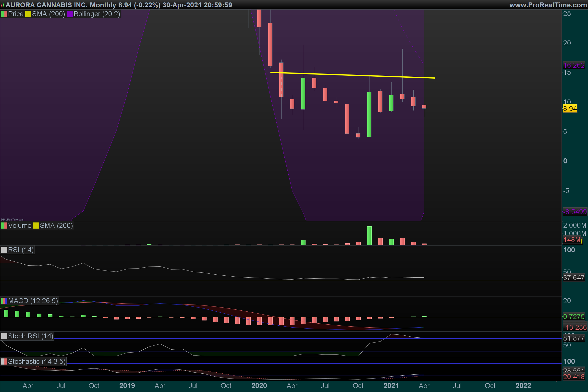The image size is (588, 392).
Task: Click the 37.647 RSI value label
Action: click(x=574, y=278)
